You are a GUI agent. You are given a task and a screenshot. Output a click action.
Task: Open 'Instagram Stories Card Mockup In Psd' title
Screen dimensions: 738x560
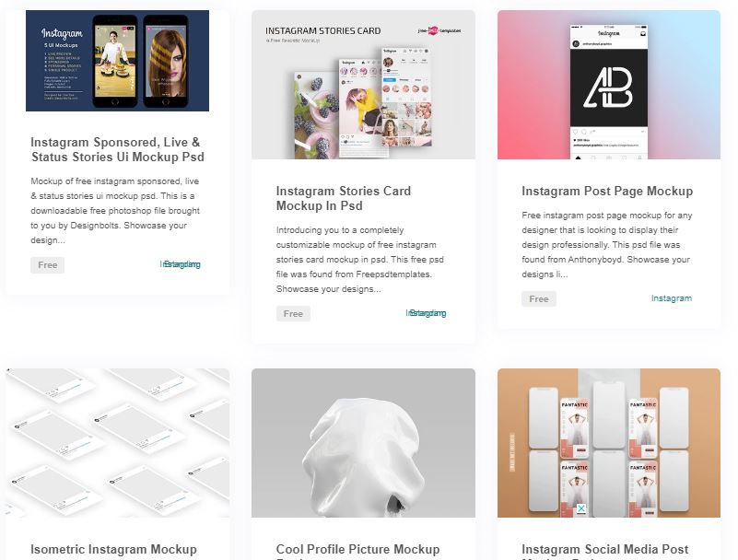pyautogui.click(x=344, y=199)
